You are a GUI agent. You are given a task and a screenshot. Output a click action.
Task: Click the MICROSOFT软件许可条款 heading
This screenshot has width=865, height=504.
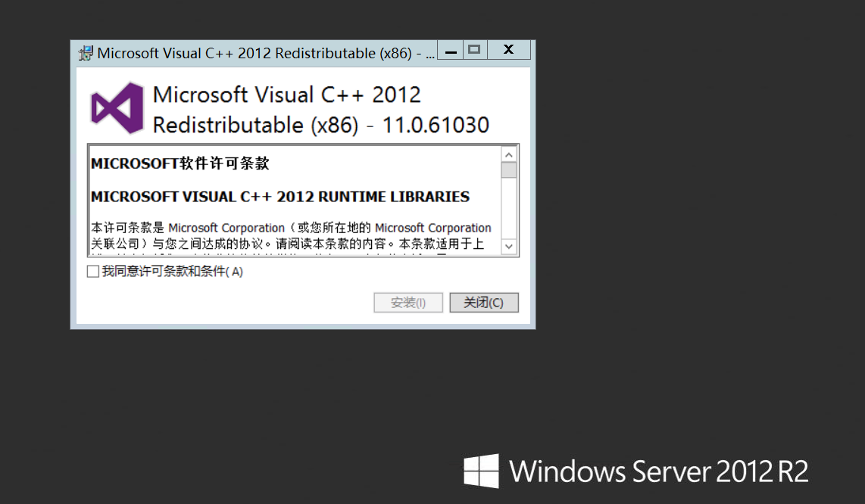click(x=180, y=163)
